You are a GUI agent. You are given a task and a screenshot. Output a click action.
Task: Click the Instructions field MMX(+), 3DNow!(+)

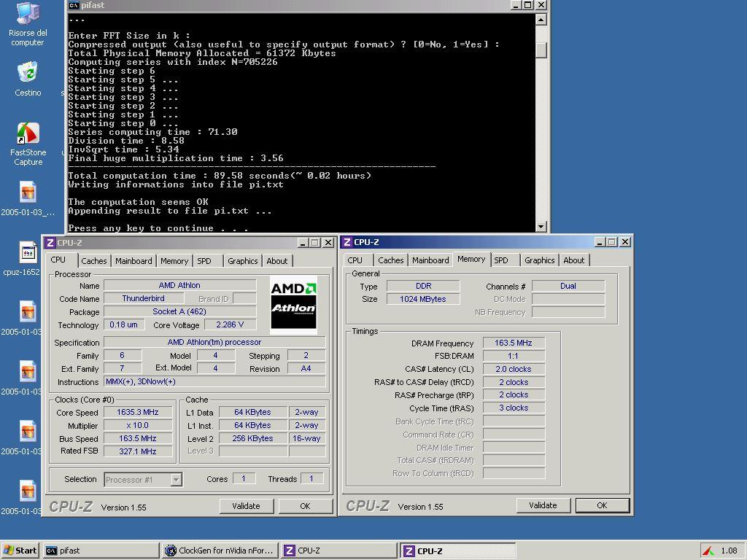tap(214, 382)
